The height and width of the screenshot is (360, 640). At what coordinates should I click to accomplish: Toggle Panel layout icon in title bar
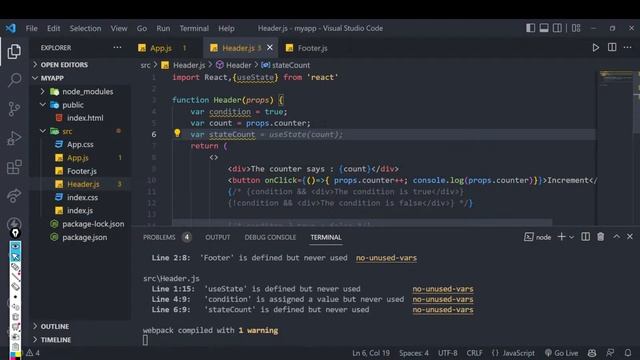(544, 28)
